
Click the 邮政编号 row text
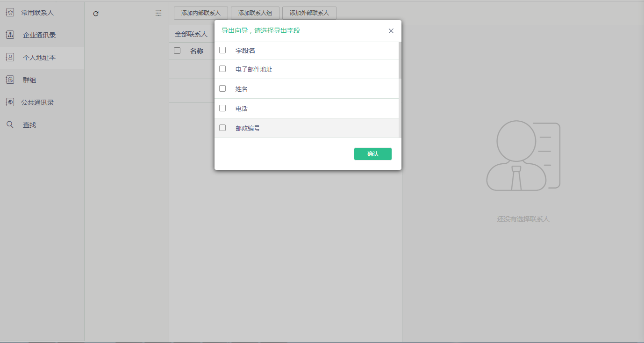pos(248,128)
